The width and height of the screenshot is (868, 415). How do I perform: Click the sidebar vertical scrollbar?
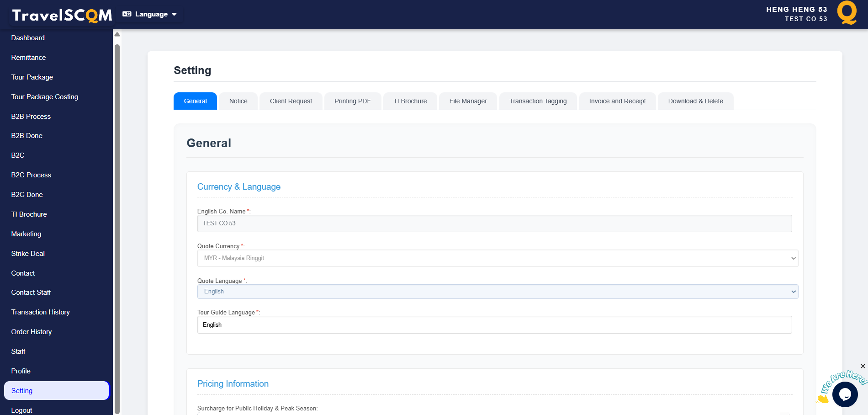click(117, 229)
